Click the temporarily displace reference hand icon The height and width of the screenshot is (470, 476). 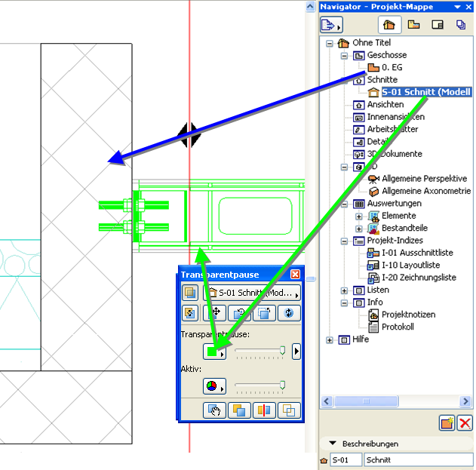[215, 410]
